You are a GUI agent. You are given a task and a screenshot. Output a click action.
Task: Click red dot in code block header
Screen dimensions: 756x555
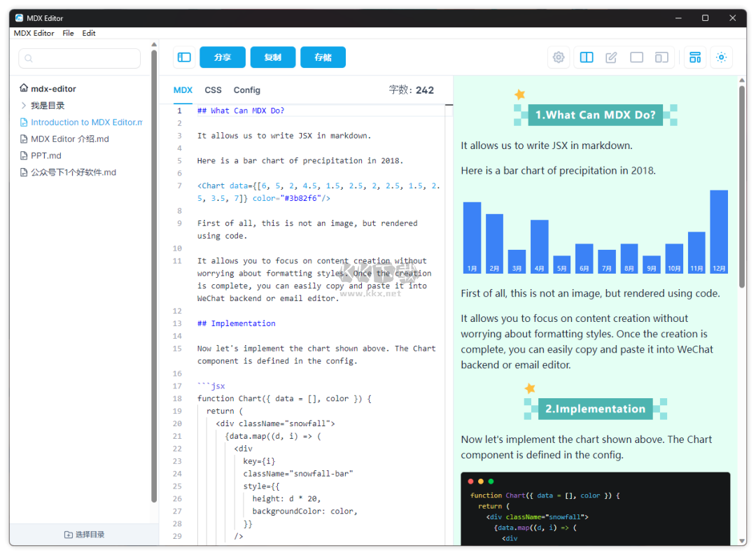pyautogui.click(x=470, y=482)
